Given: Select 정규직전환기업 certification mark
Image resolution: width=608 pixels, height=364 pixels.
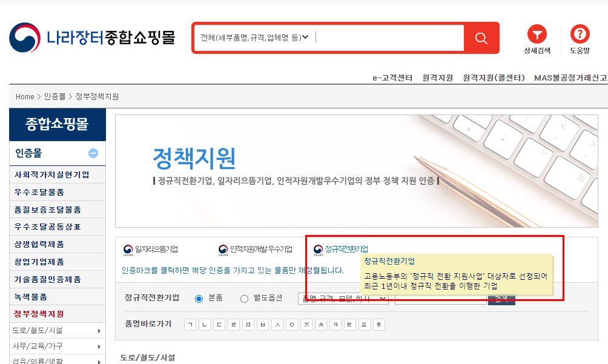Looking at the screenshot, I should click(341, 250).
